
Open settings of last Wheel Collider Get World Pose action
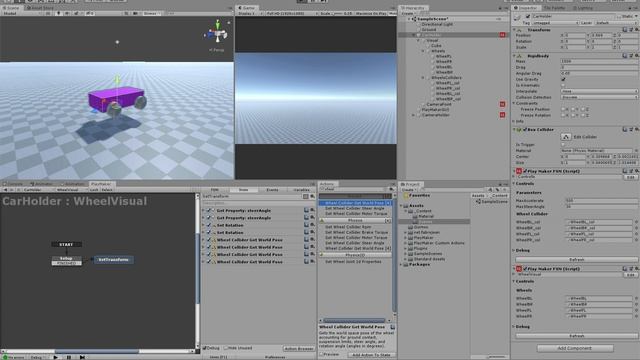(313, 262)
